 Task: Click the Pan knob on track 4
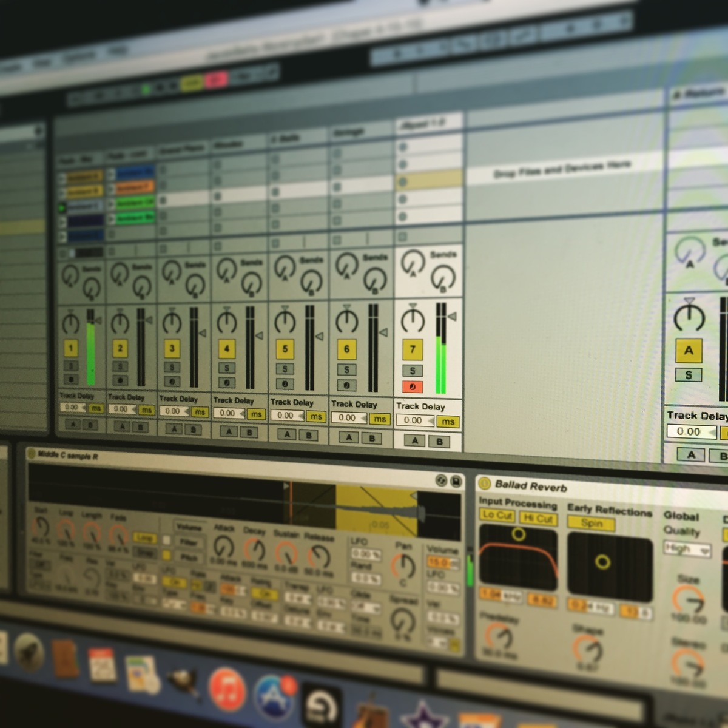coord(227,322)
